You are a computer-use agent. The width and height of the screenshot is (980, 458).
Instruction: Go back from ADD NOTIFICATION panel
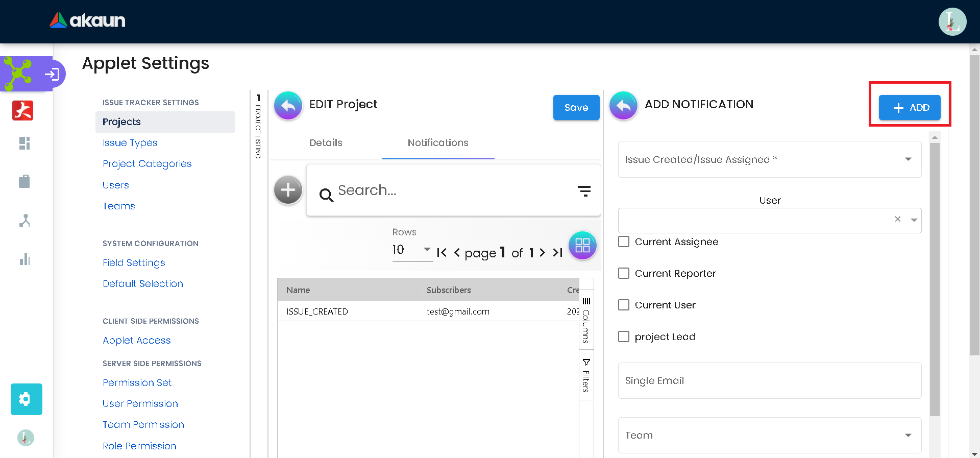[624, 106]
